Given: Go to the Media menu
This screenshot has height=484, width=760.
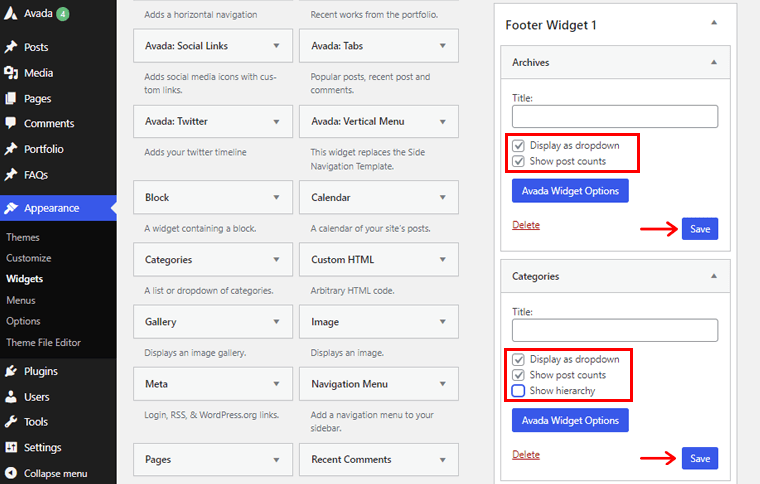Looking at the screenshot, I should (x=39, y=73).
